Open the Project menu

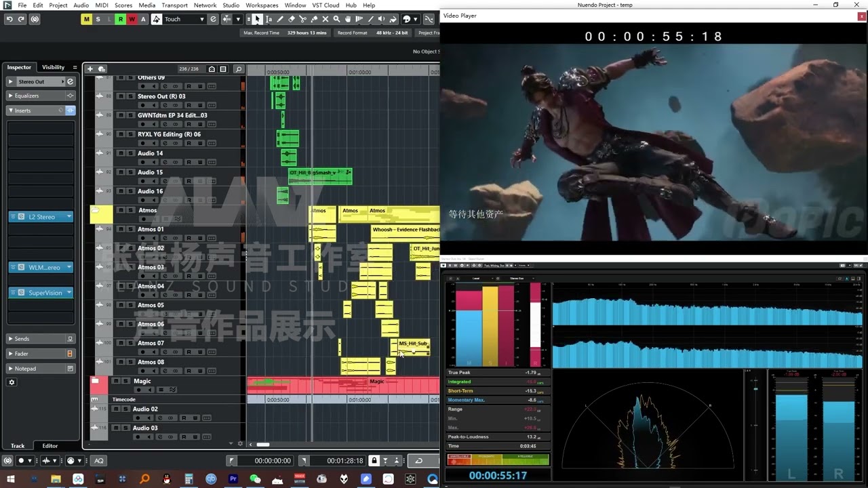(x=58, y=5)
